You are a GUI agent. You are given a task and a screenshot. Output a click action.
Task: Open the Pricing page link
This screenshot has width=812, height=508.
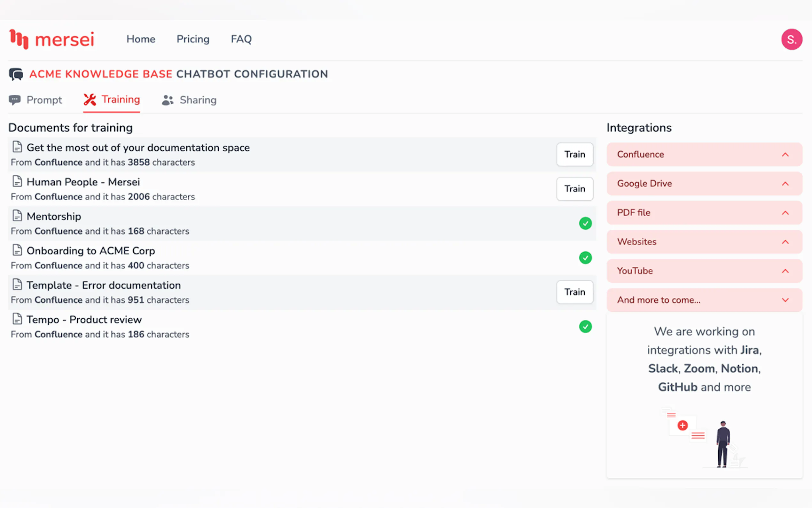[x=193, y=39]
